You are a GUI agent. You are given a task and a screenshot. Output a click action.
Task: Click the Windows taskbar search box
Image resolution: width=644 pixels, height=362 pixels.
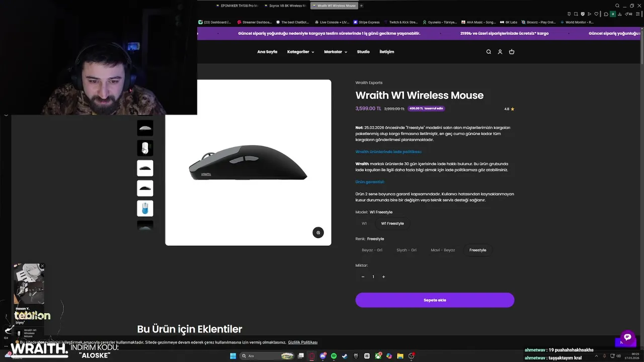tap(267, 356)
